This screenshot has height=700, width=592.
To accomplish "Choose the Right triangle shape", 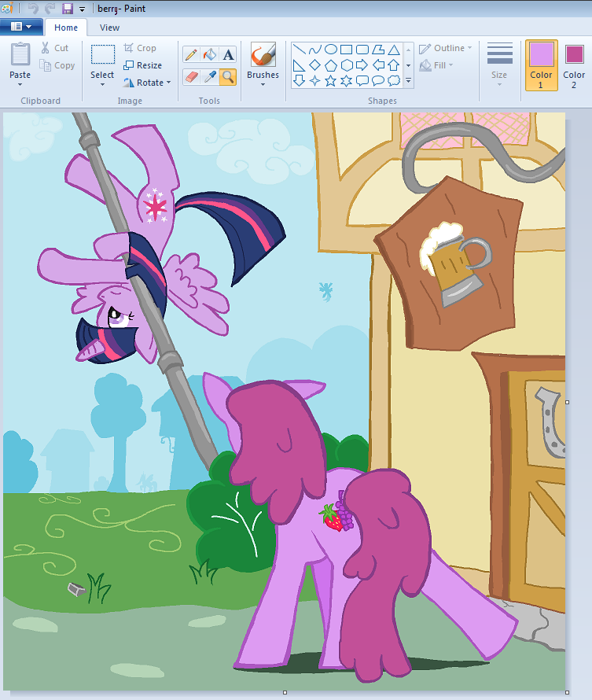I will pyautogui.click(x=299, y=65).
